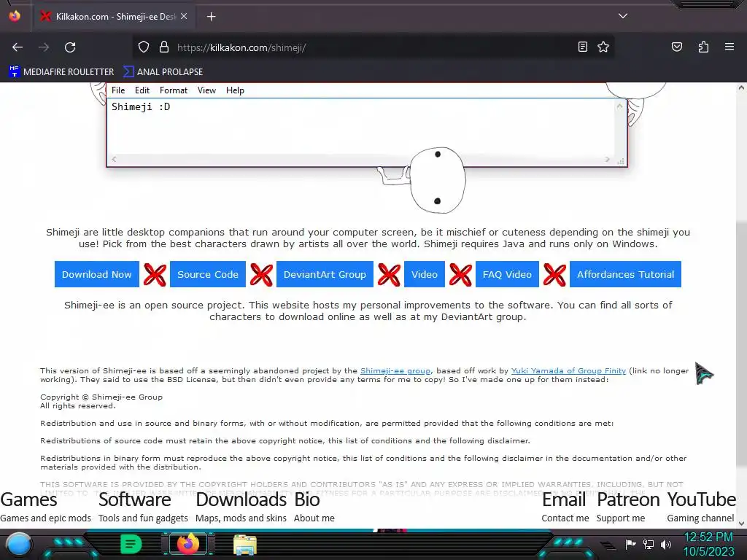Click the red X before the Video button

[x=389, y=275]
